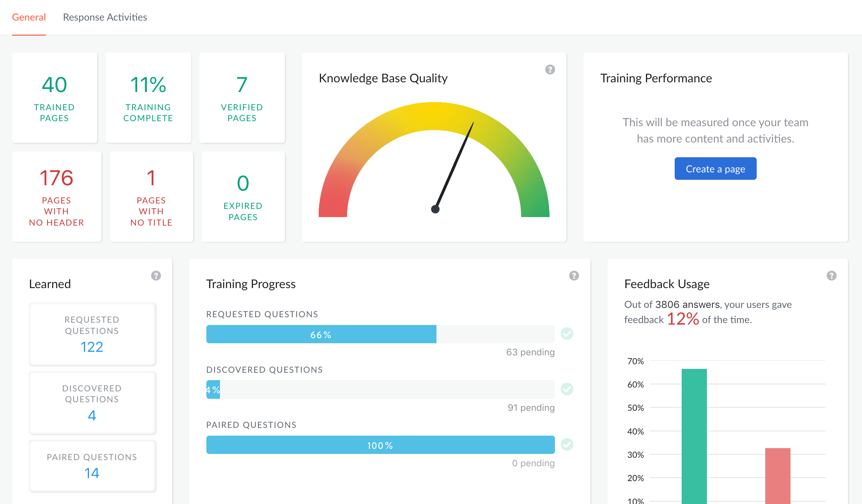This screenshot has width=862, height=504.
Task: Open the Response Activities tab
Action: 105,17
